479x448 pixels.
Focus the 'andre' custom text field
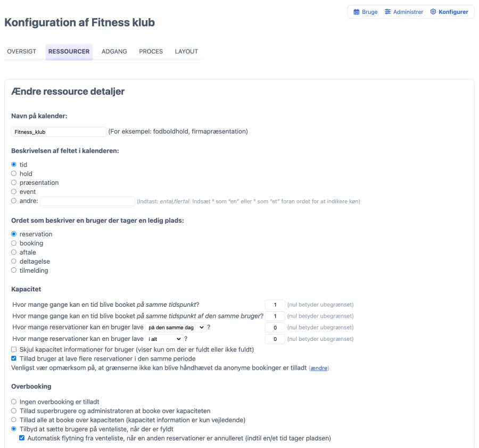click(87, 201)
